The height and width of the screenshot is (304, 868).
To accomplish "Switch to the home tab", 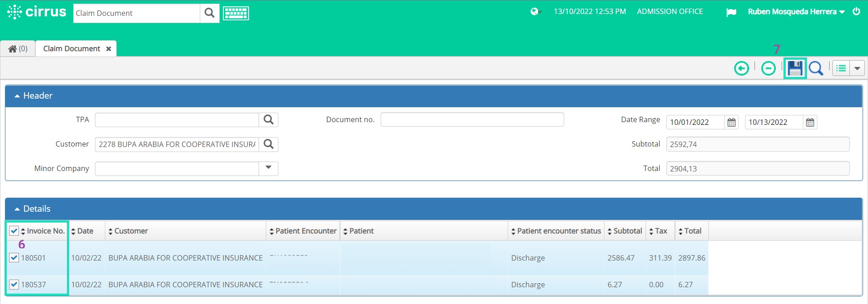I will (x=18, y=48).
